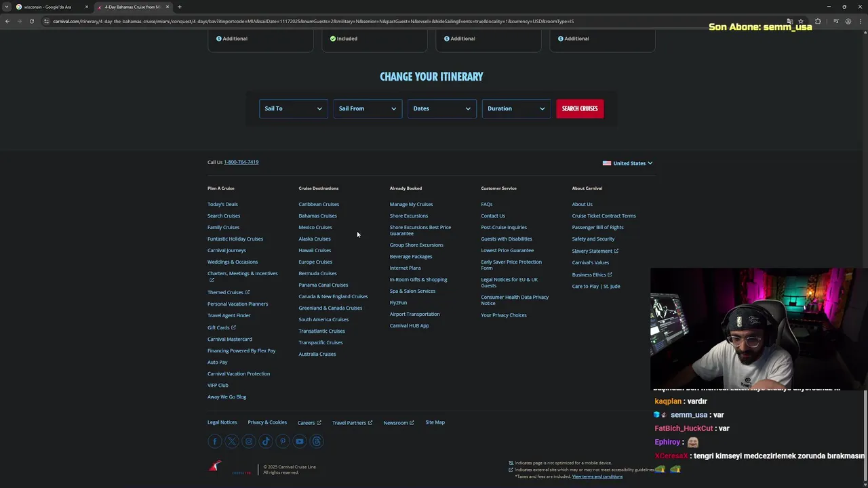Open Panama Canal Cruises link
The image size is (868, 488).
(323, 285)
